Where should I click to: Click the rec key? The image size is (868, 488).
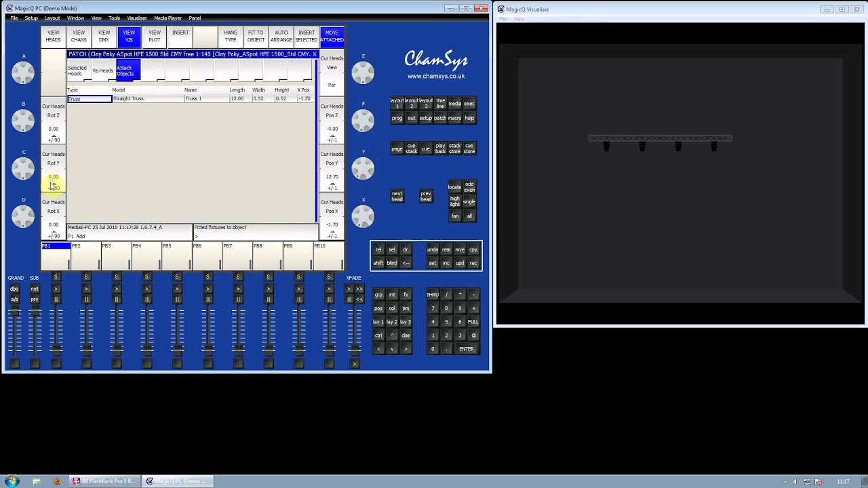click(x=473, y=263)
